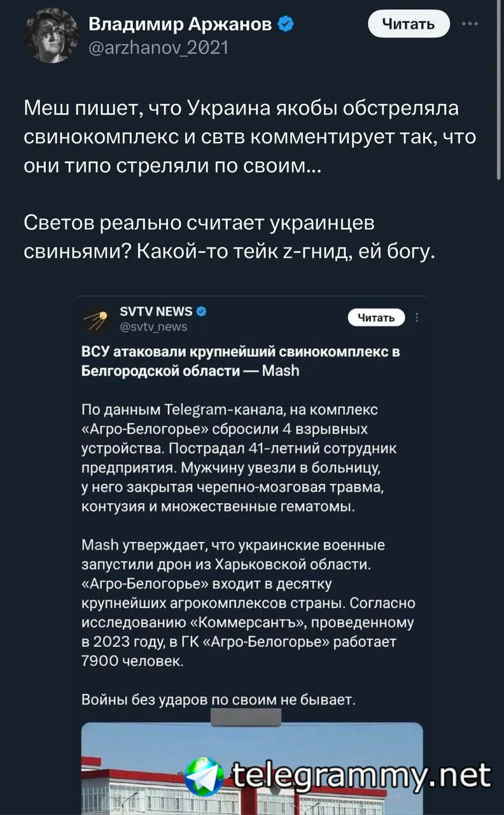
Task: Open the quoted headline about свинокомплекс
Action: (x=241, y=361)
